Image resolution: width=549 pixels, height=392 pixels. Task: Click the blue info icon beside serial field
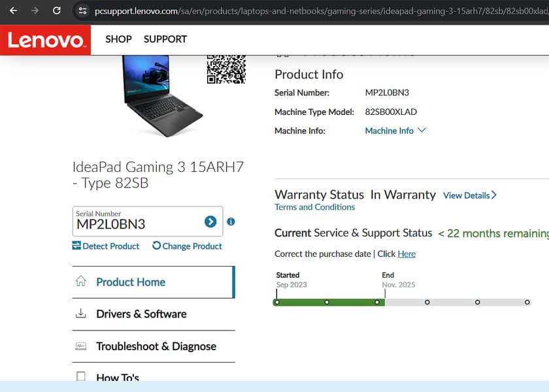[x=231, y=221]
